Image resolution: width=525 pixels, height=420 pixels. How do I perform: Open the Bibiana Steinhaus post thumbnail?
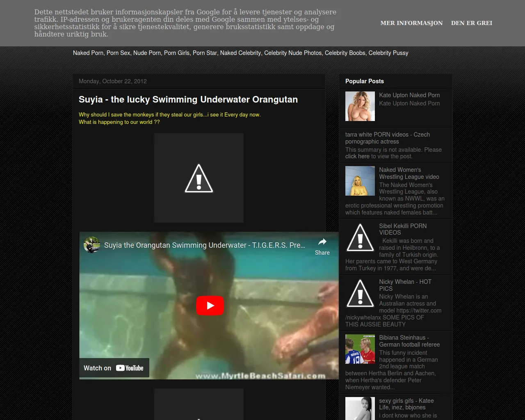pos(360,349)
